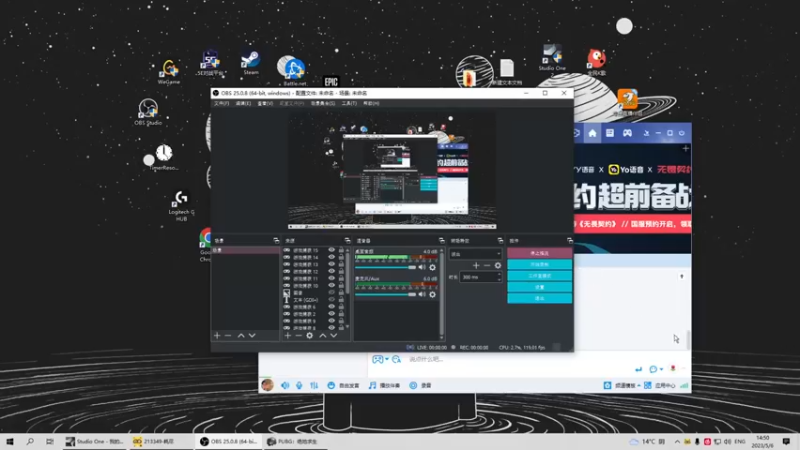Expand the hidden tray icons chevron in taskbar

click(677, 441)
